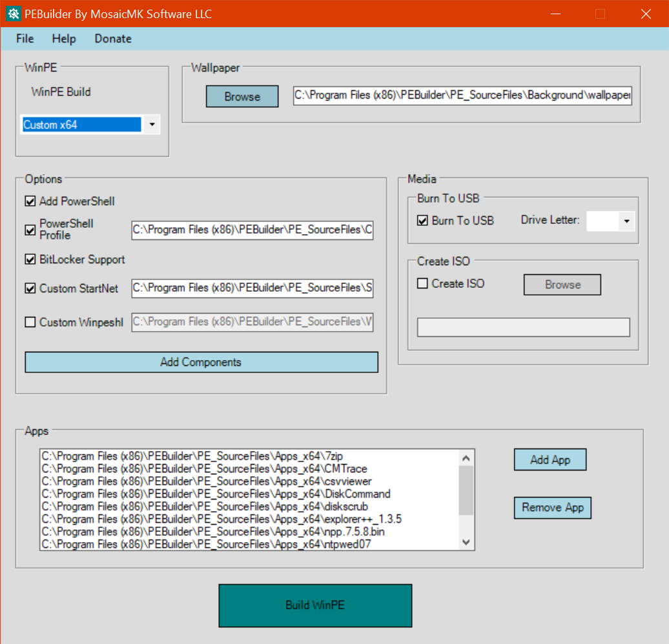Click the wallpaper path input field

(x=462, y=95)
